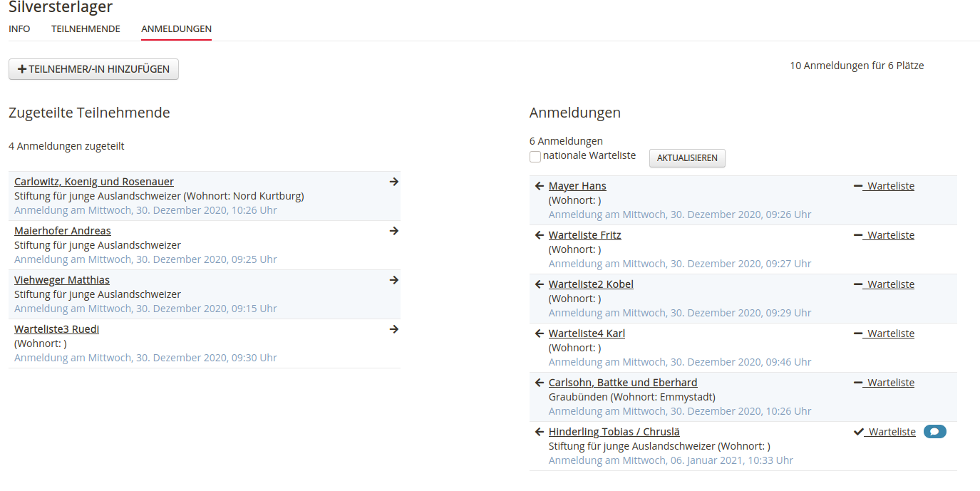Open Warteliste4 Karl link
This screenshot has height=491, width=980.
(587, 334)
